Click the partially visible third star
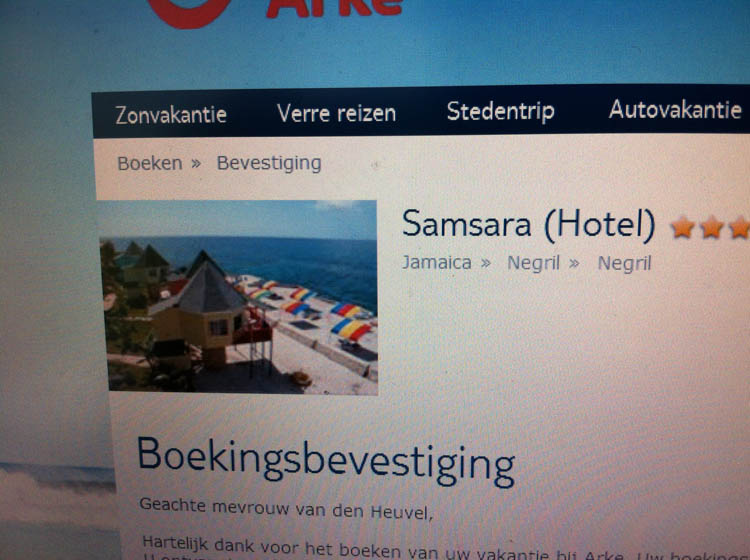Viewport: 750px width, 560px height. coord(739,228)
